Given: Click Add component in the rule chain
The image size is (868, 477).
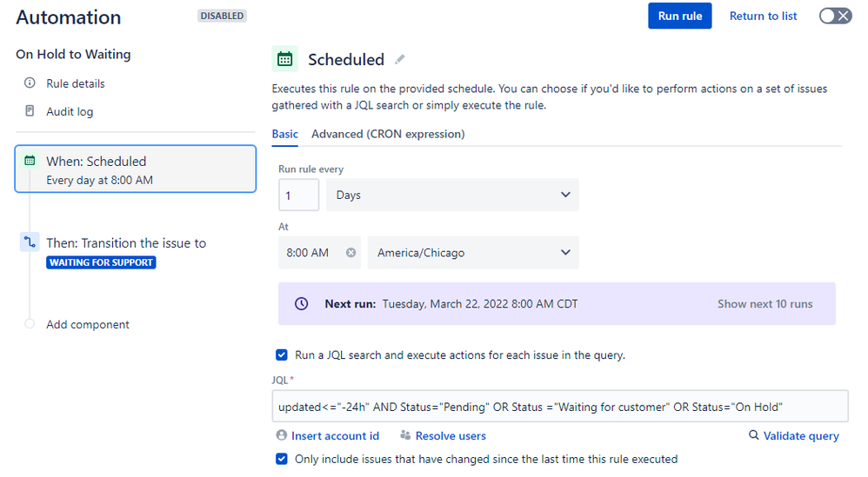Looking at the screenshot, I should (x=88, y=324).
